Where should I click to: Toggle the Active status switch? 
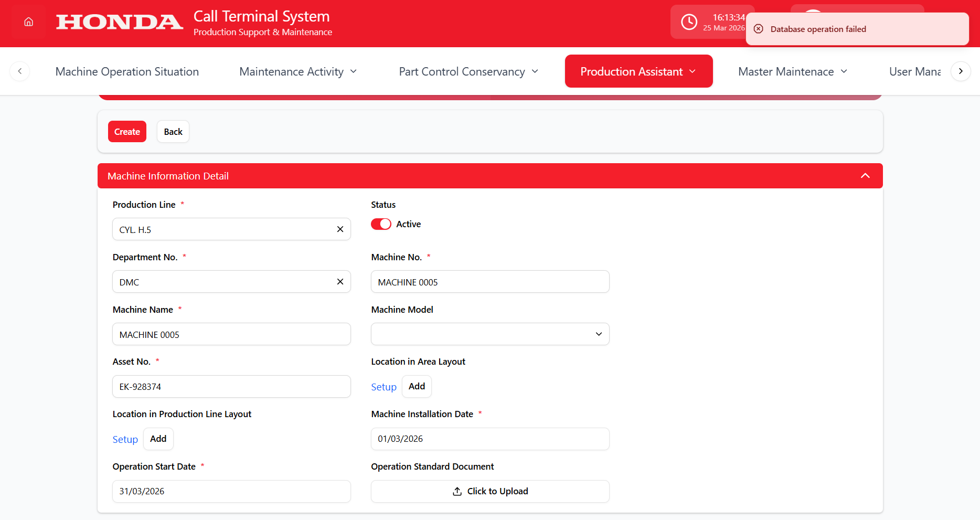tap(381, 224)
